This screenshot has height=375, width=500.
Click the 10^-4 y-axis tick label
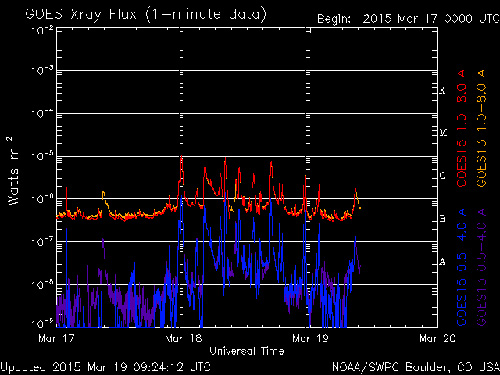click(x=42, y=113)
